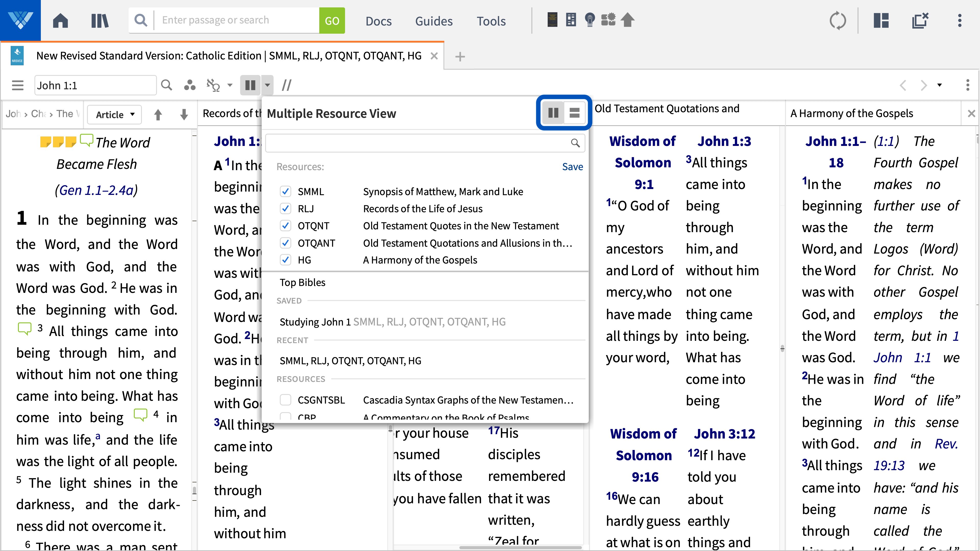This screenshot has height=551, width=980.
Task: Click the first yellow note marker
Action: tap(46, 142)
